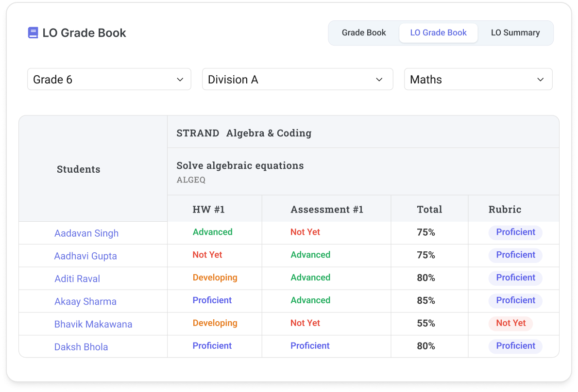Click Daksh Bhola's HW #1 Proficient grade
Screen dimensions: 578x392
click(x=212, y=346)
